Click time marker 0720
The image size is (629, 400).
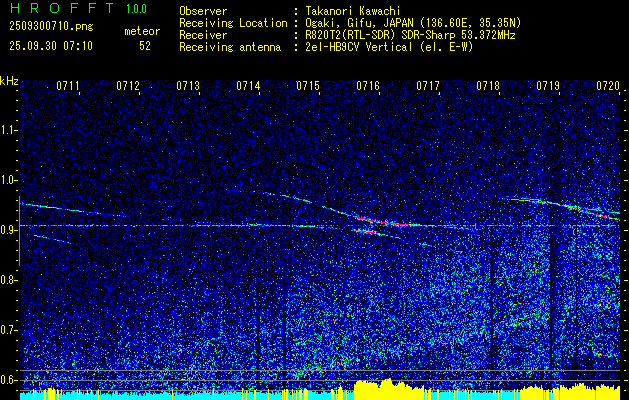[x=608, y=86]
